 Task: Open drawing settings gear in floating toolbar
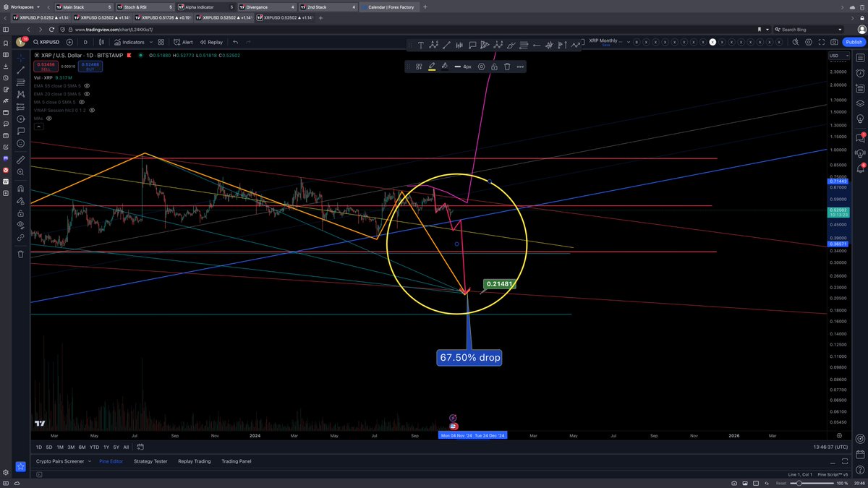pyautogui.click(x=481, y=67)
